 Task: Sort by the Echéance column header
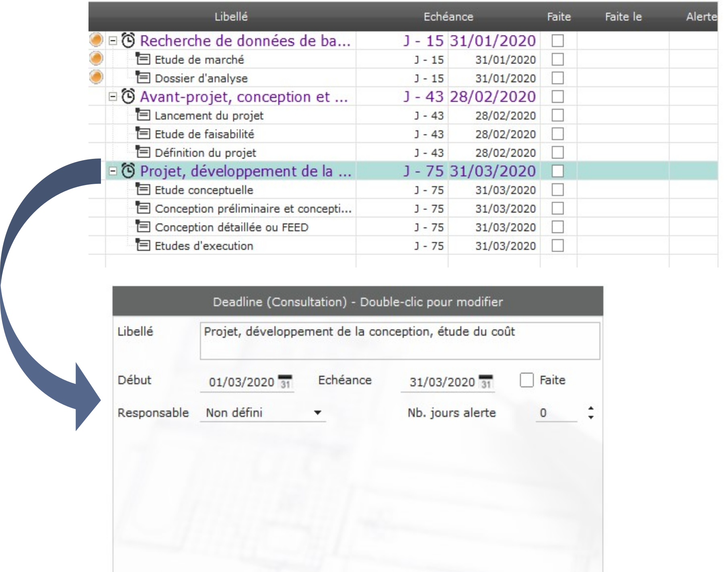pyautogui.click(x=448, y=17)
